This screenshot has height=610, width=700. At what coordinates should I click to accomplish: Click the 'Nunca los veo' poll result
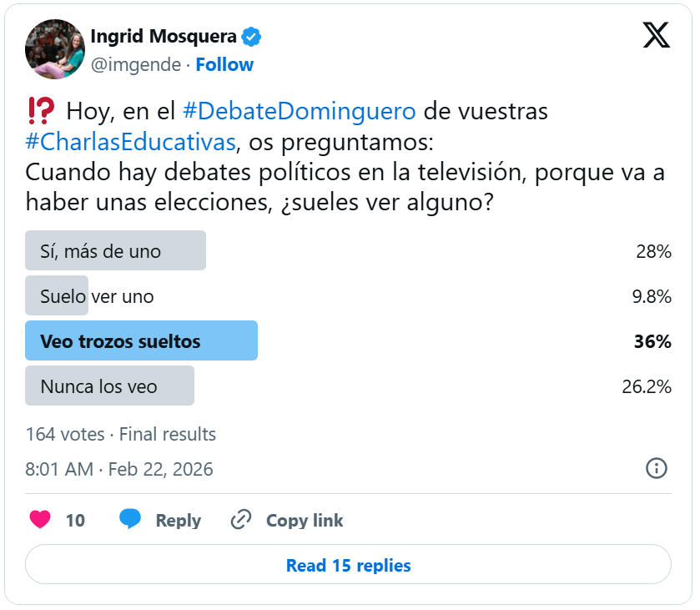[109, 386]
